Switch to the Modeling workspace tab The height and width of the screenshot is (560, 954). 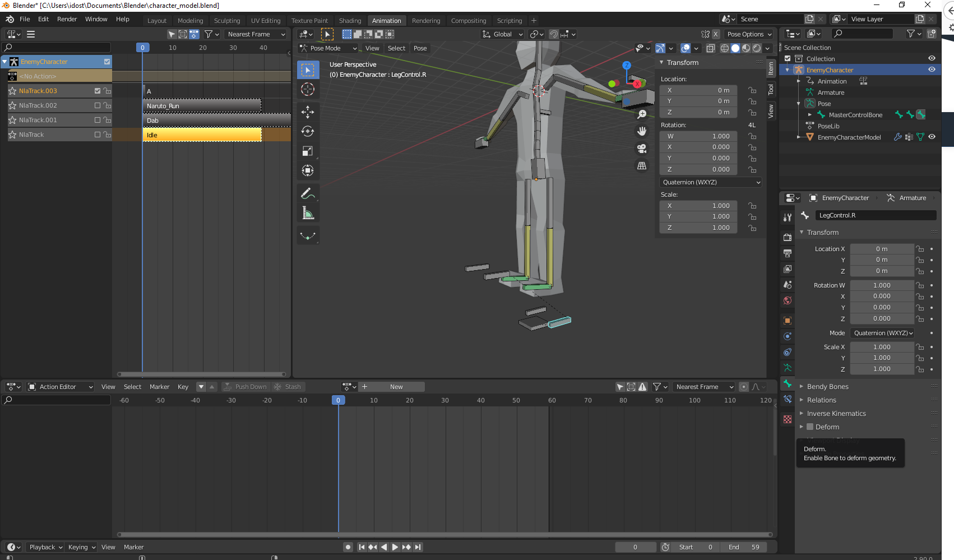pyautogui.click(x=190, y=21)
